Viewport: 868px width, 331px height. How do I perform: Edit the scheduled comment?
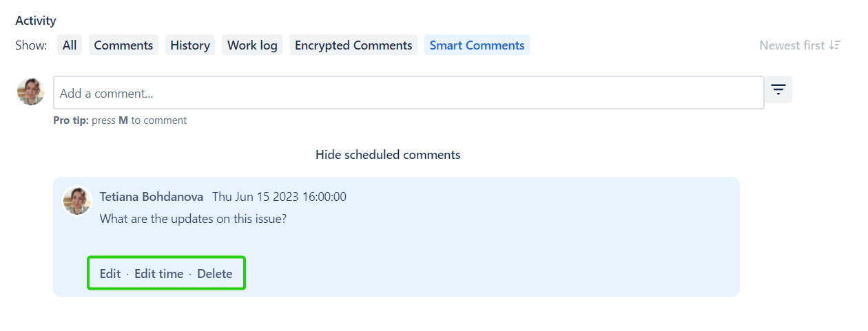(110, 274)
